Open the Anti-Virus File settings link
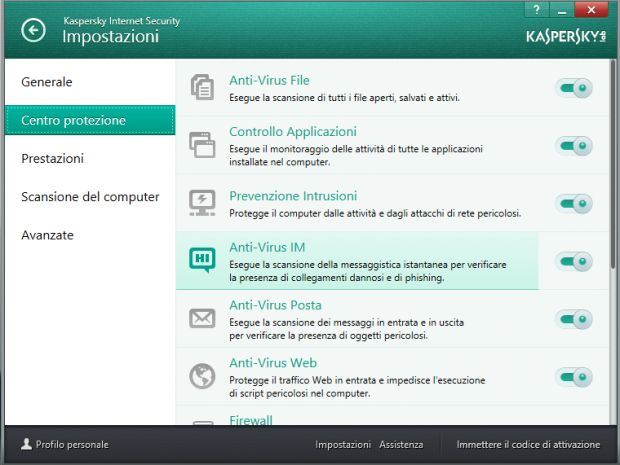This screenshot has width=620, height=465. 269,80
